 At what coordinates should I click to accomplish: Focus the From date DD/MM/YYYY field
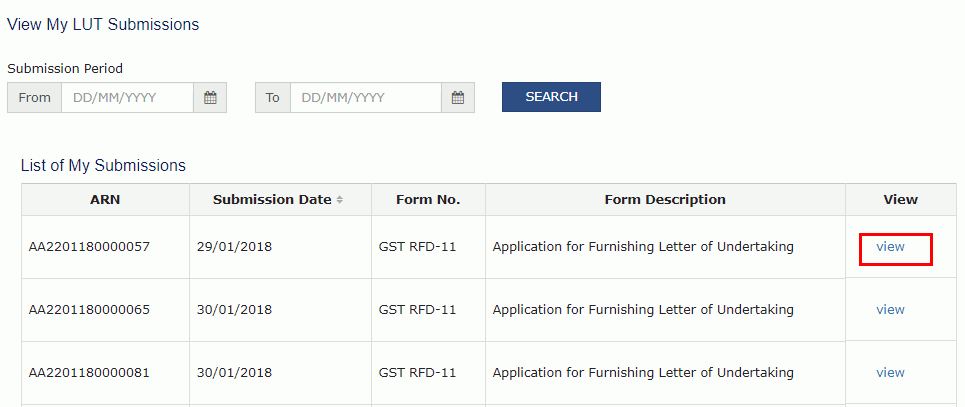point(127,97)
